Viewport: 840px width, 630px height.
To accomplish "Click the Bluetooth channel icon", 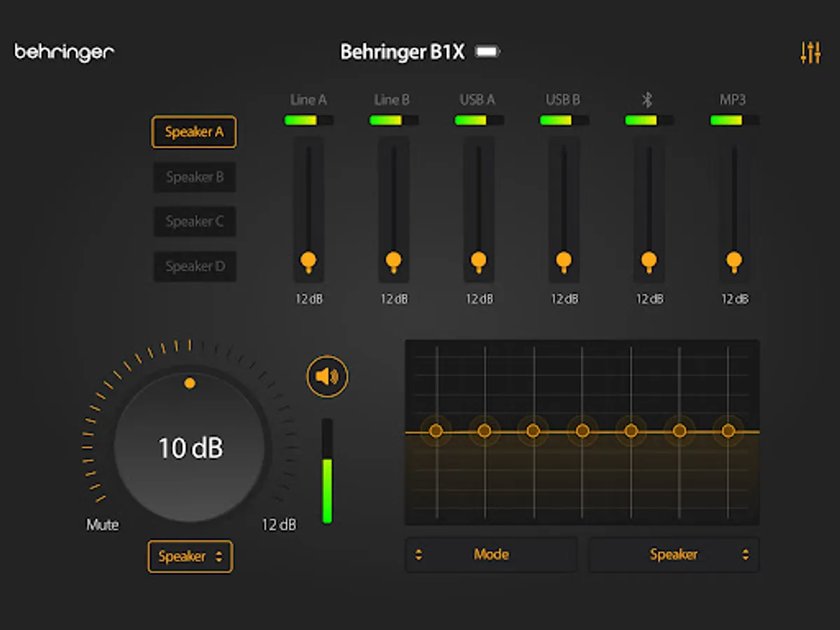I will point(648,99).
